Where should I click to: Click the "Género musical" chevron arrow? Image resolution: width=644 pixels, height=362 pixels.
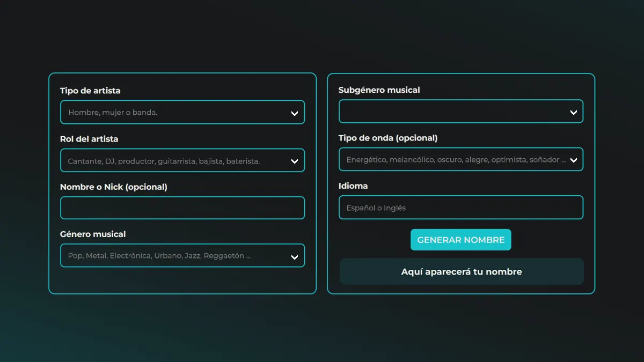[294, 255]
